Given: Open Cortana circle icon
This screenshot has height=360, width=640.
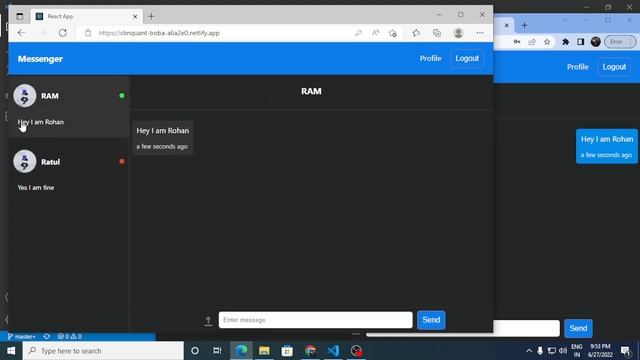Looking at the screenshot, I should pyautogui.click(x=195, y=351).
